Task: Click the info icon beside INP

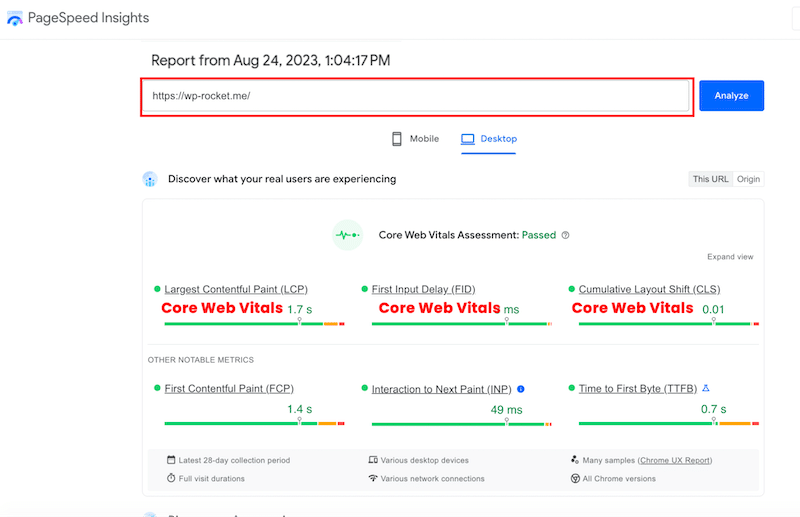Action: (521, 389)
